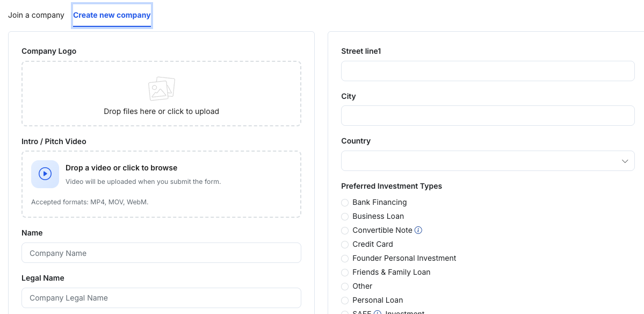The height and width of the screenshot is (314, 644).
Task: Select Founder Personal Investment option
Action: [x=345, y=259]
